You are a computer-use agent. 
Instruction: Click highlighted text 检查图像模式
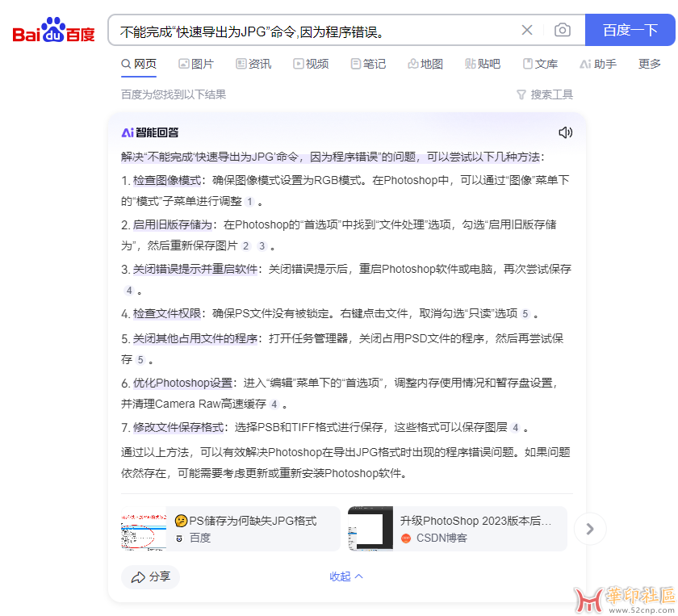[x=167, y=180]
